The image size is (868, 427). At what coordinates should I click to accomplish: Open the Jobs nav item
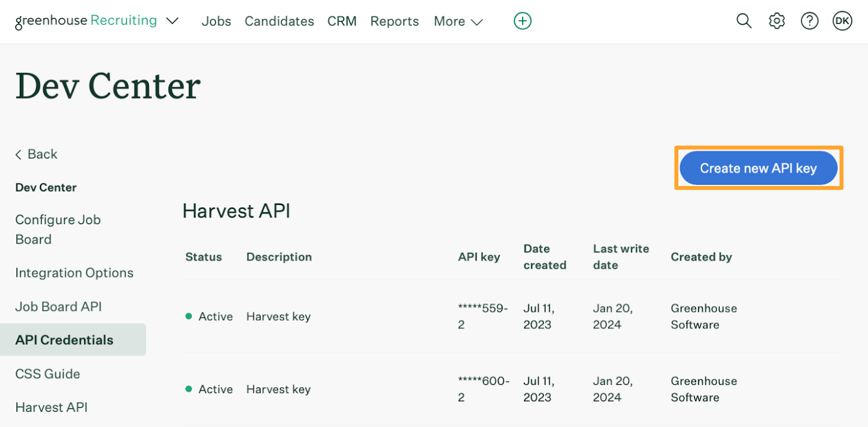pyautogui.click(x=216, y=21)
